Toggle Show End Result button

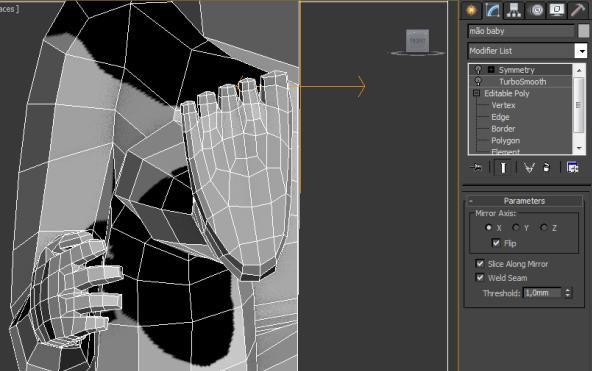click(x=503, y=168)
